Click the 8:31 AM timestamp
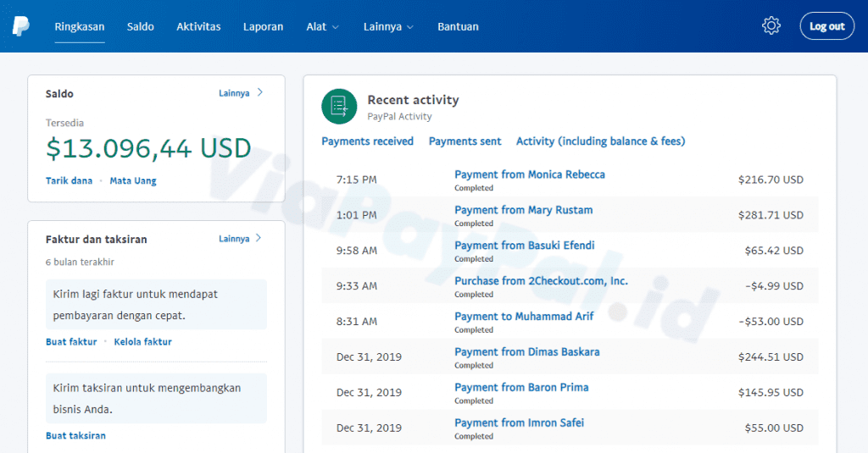 [x=357, y=322]
